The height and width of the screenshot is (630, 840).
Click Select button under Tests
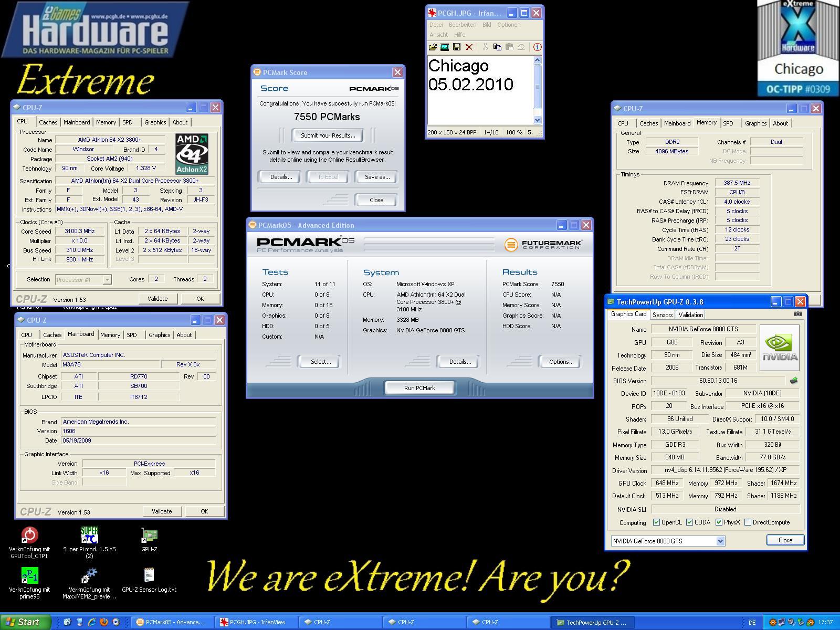click(x=320, y=362)
